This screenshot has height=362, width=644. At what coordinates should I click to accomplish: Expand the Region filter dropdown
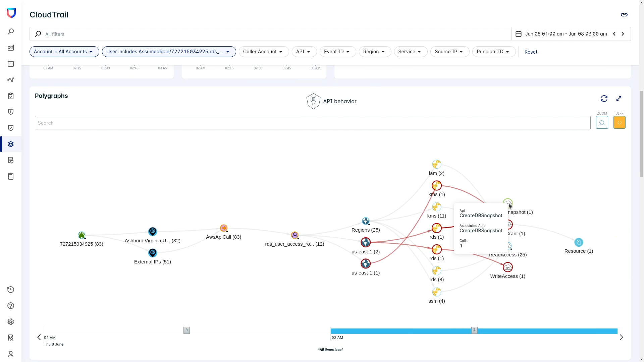click(375, 52)
